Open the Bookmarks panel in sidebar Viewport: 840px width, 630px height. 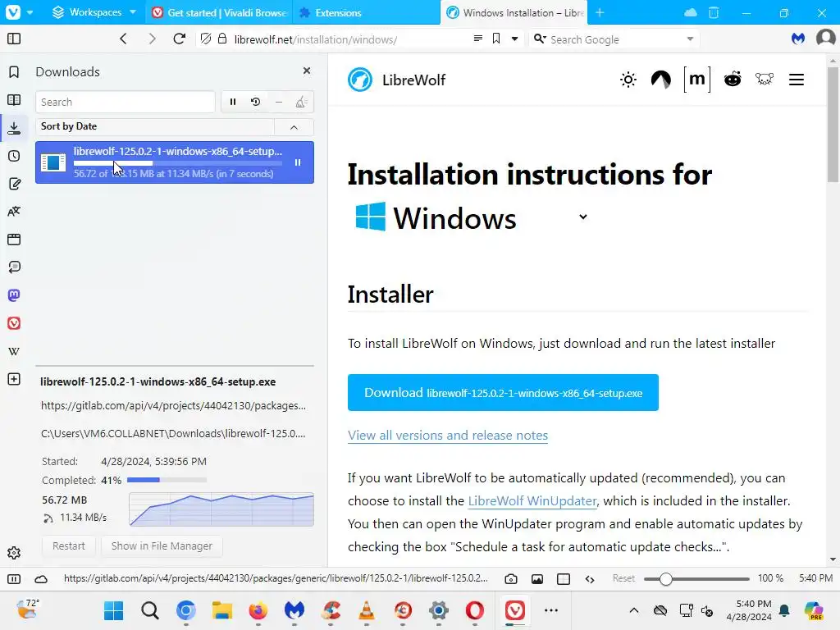[x=14, y=72]
